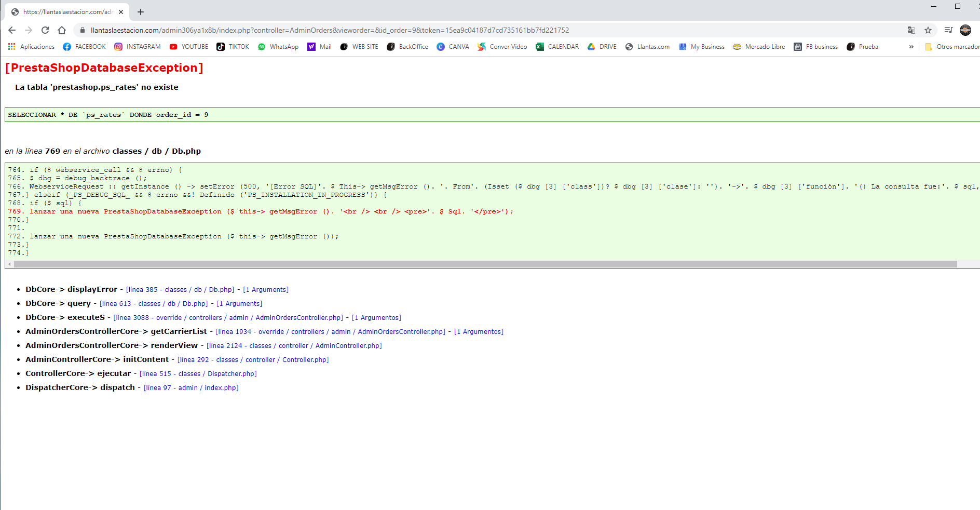The width and height of the screenshot is (980, 510).
Task: Open media control playlist icon
Action: [948, 30]
